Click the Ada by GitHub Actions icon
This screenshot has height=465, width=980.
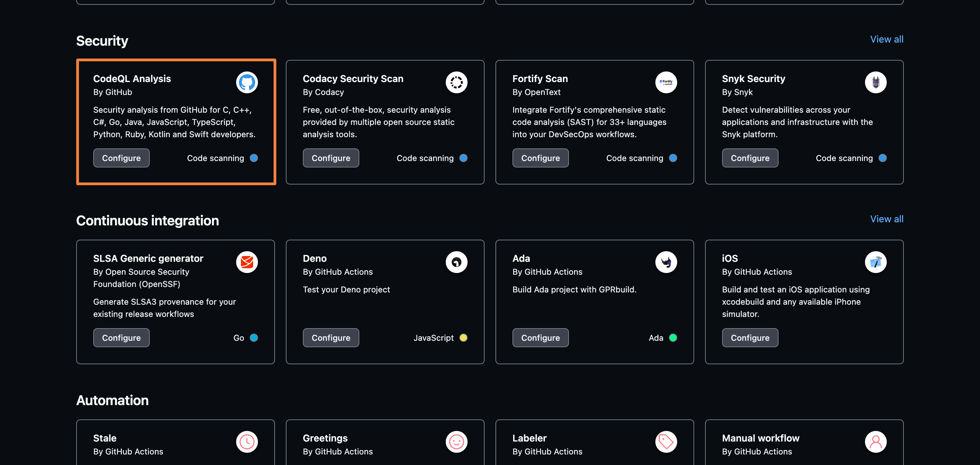(x=666, y=262)
